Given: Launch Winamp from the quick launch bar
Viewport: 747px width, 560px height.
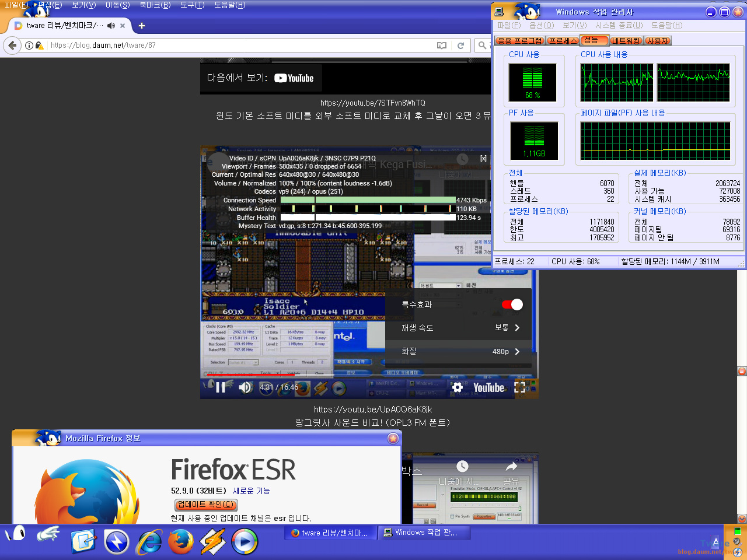Looking at the screenshot, I should point(212,542).
